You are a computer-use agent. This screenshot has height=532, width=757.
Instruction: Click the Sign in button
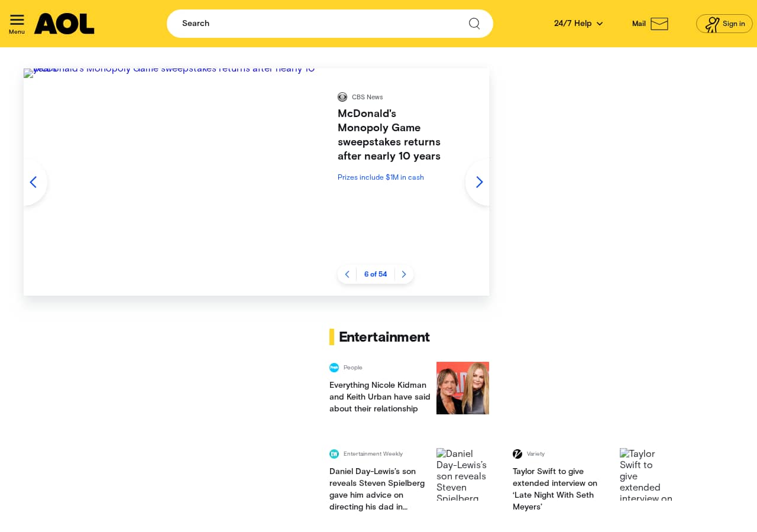pyautogui.click(x=724, y=24)
